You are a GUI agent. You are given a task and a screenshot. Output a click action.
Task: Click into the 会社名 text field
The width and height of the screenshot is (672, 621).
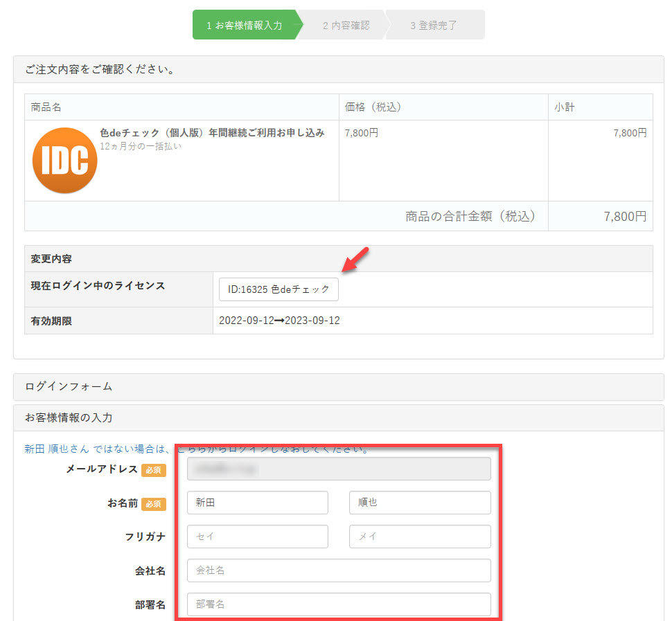[x=339, y=570]
